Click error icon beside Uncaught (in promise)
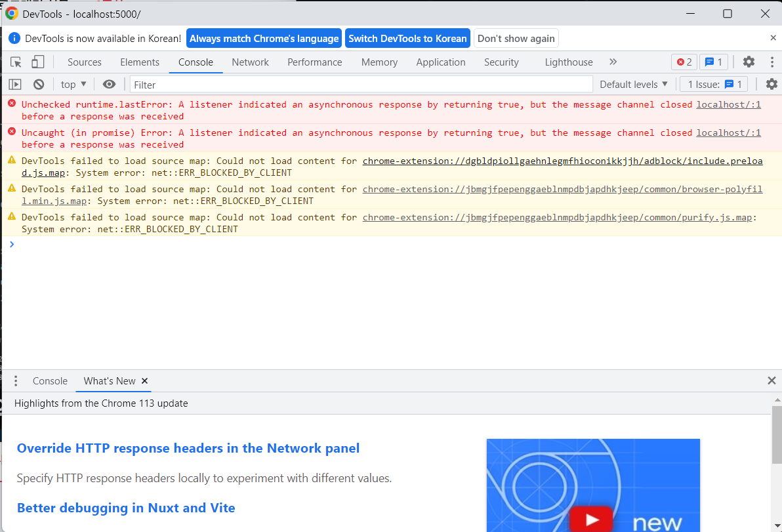 click(12, 132)
